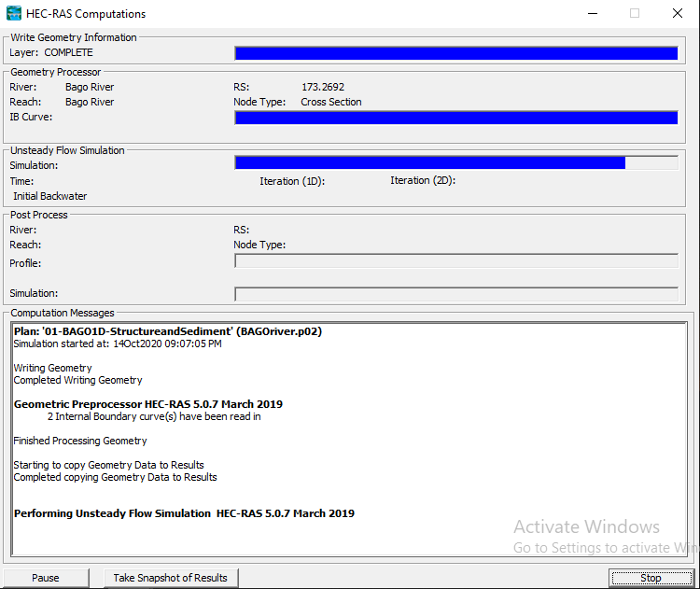
Task: Click 'Starting to copy Geometry Data' message
Action: pos(109,465)
